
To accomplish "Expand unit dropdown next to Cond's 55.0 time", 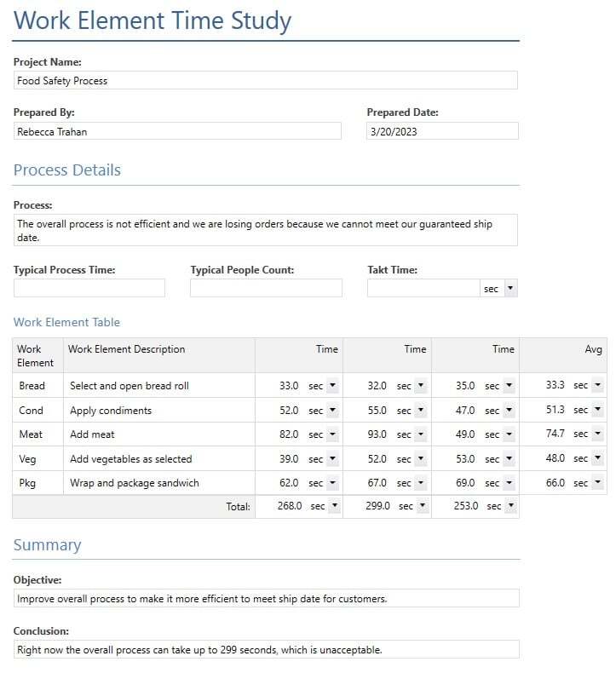I will point(421,411).
